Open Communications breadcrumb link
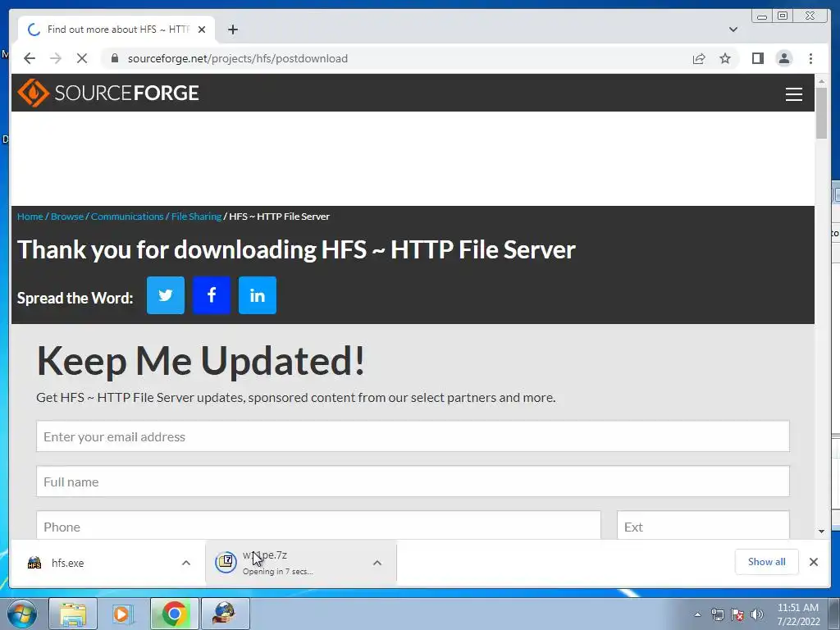 tap(127, 217)
